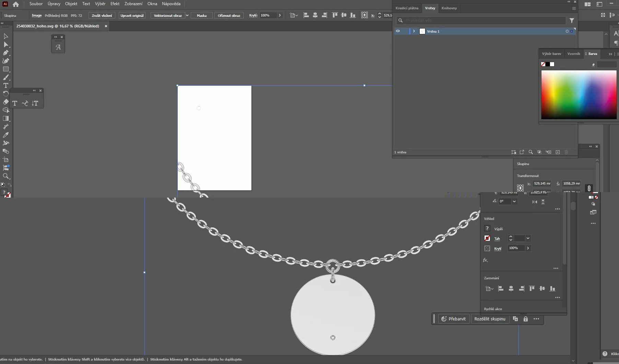This screenshot has height=364, width=619.
Task: Open the Objekt menu
Action: [71, 4]
